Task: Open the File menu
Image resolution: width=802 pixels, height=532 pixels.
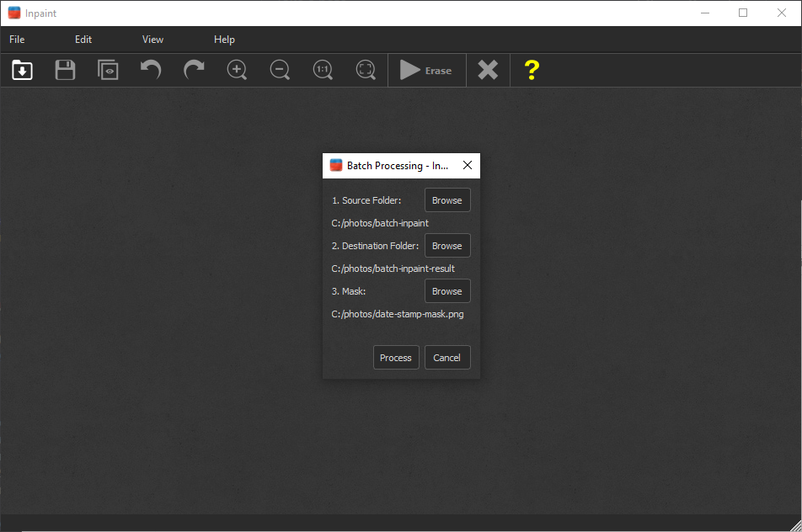Action: click(16, 39)
